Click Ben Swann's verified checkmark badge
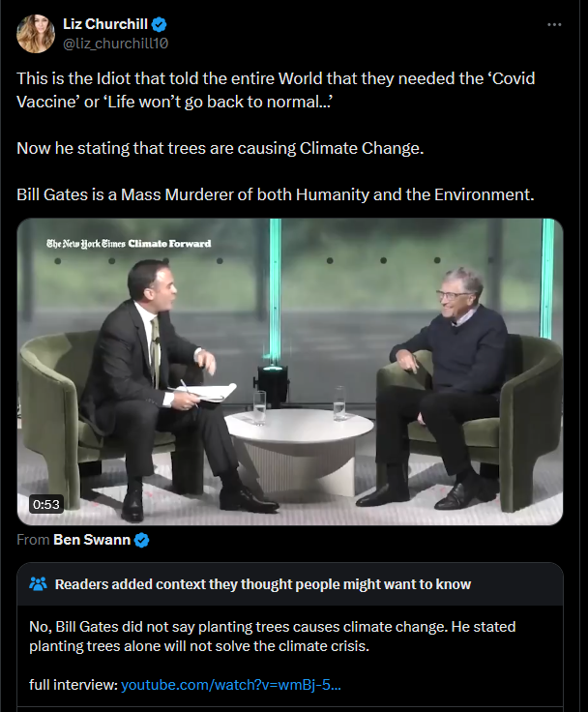This screenshot has width=588, height=712. pyautogui.click(x=142, y=540)
